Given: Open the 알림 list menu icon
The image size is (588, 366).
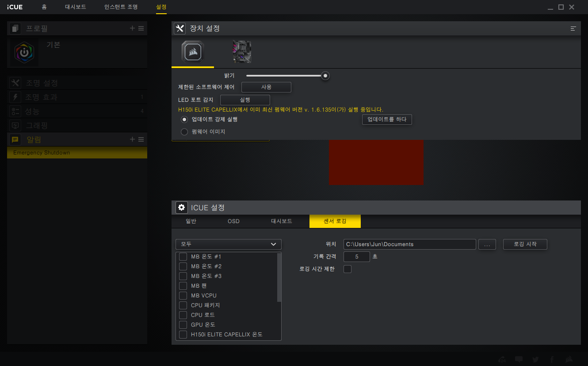Looking at the screenshot, I should [141, 139].
